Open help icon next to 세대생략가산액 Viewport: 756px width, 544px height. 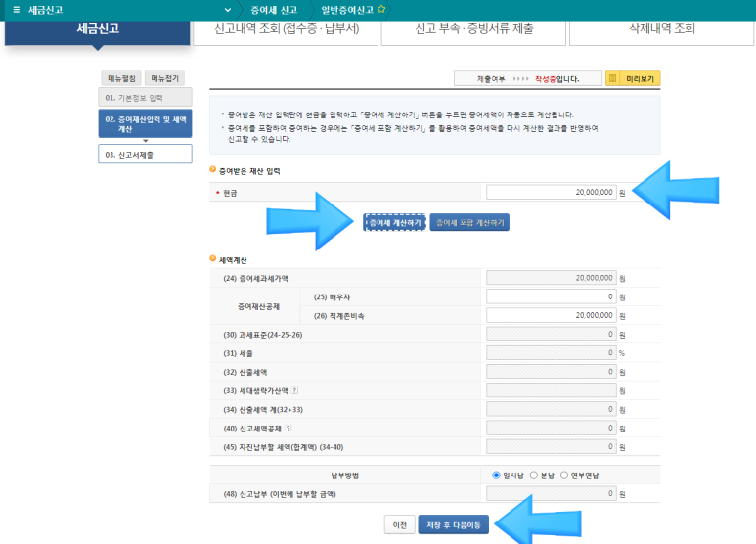[x=294, y=390]
